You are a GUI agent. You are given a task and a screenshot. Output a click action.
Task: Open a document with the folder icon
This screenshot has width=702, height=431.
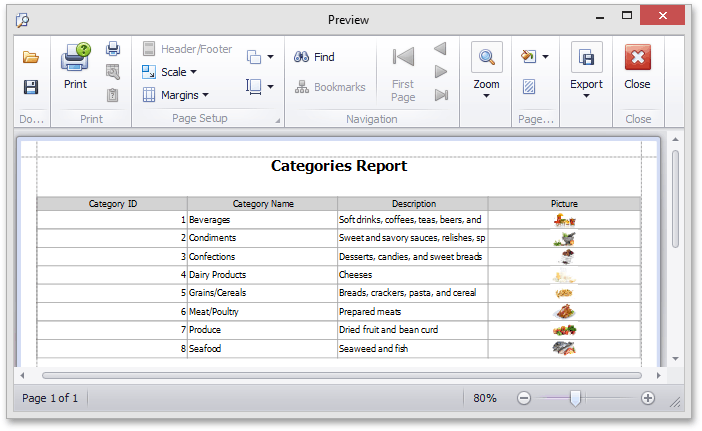coord(31,57)
